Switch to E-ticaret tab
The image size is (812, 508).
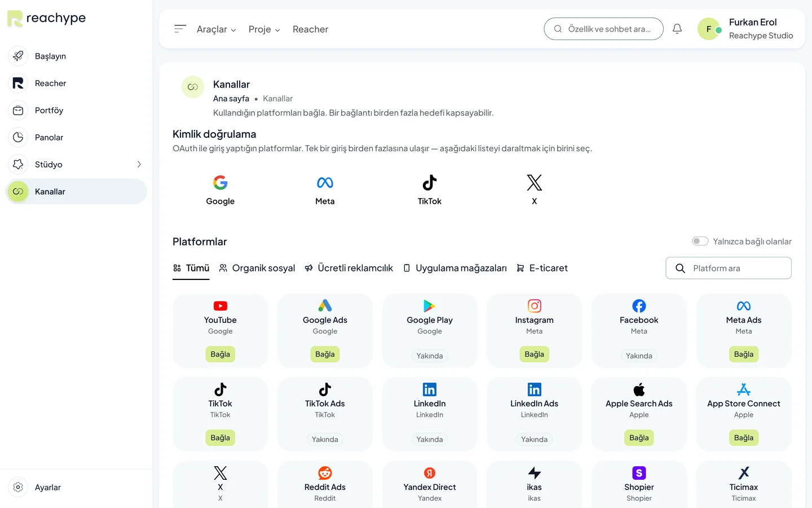[x=542, y=268]
